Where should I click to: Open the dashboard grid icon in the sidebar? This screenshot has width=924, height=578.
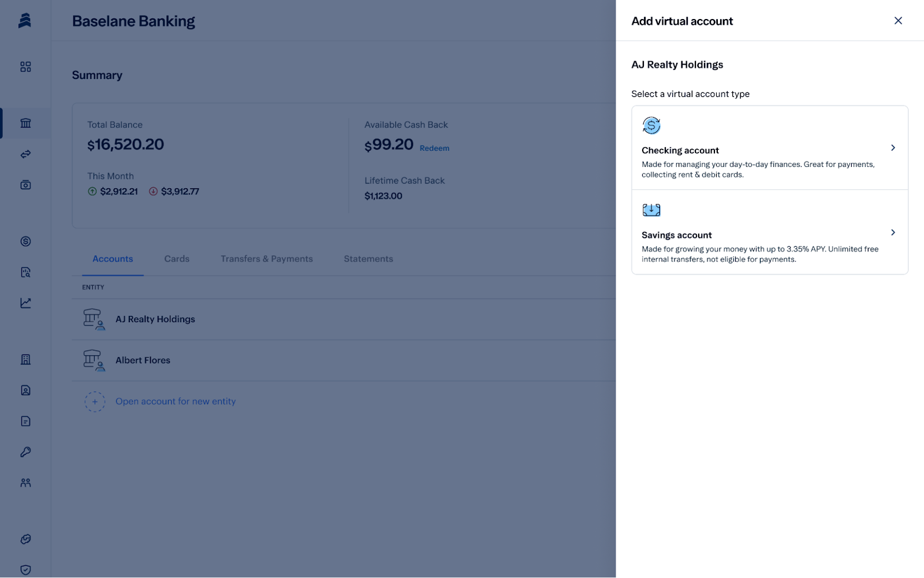point(25,67)
